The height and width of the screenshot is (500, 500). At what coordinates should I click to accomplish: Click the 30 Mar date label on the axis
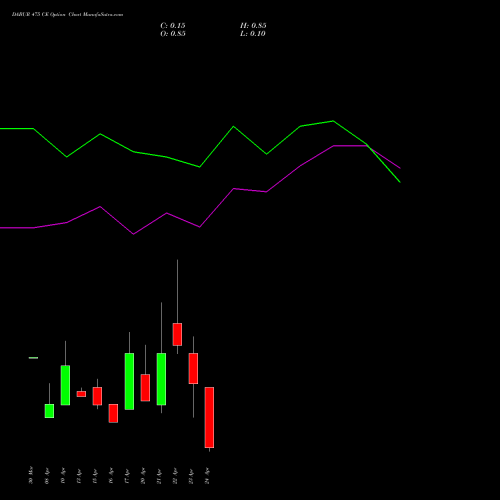(31, 475)
